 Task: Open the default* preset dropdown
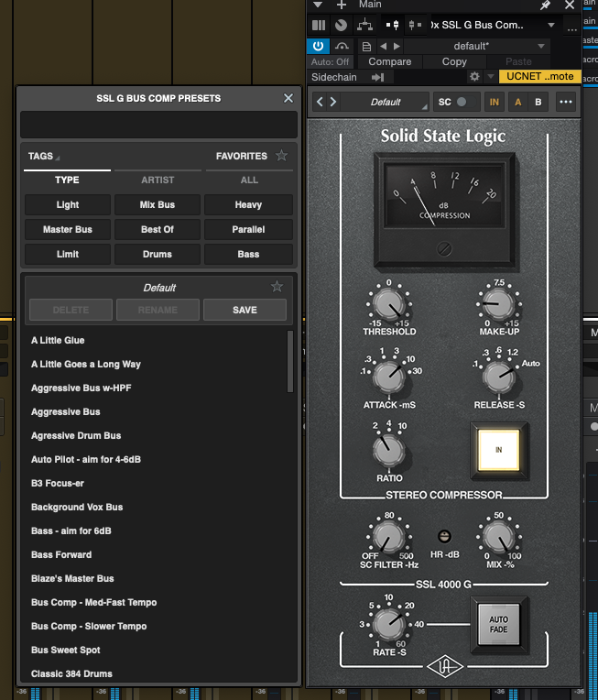click(476, 46)
